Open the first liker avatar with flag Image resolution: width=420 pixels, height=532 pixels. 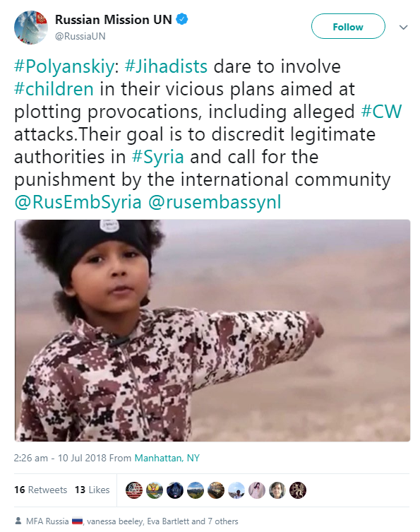134,490
